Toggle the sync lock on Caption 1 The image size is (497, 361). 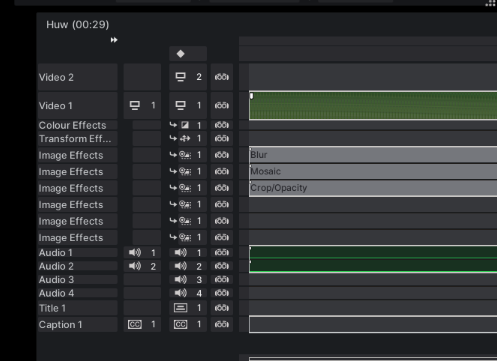pos(222,324)
